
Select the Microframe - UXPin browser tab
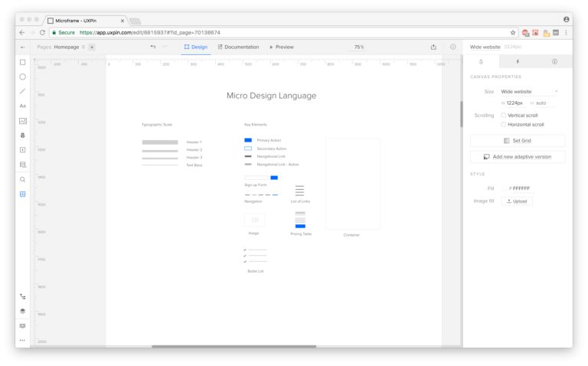[x=86, y=21]
